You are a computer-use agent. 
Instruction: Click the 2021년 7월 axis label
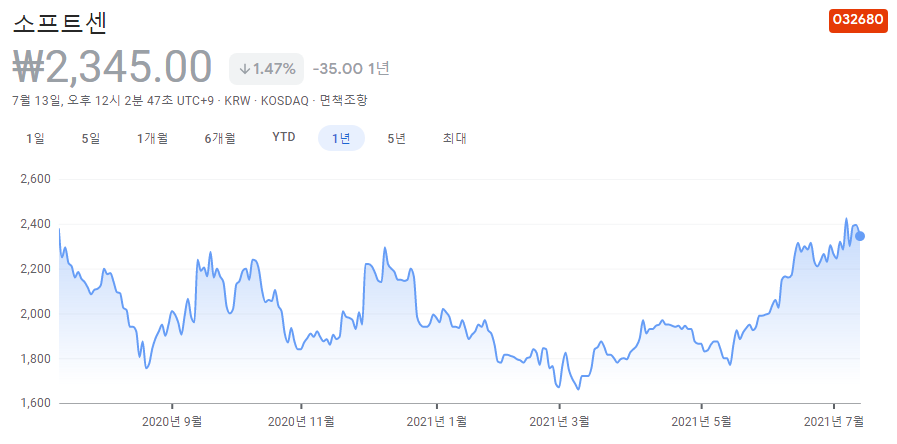(x=834, y=422)
